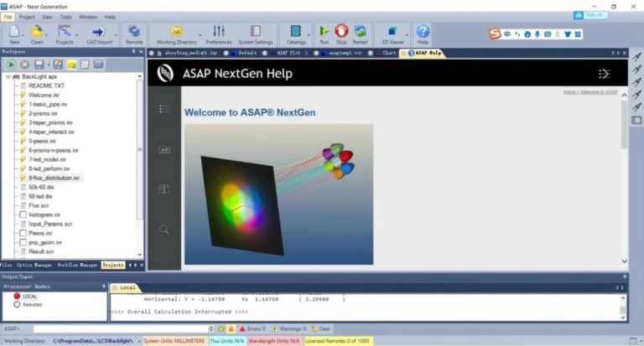Click the command history spinner arrows
644x346 pixels.
pyautogui.click(x=210, y=328)
